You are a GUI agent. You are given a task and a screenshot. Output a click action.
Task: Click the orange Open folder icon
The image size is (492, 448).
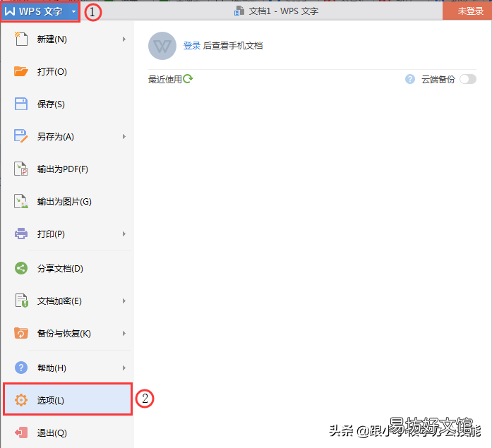click(x=21, y=71)
